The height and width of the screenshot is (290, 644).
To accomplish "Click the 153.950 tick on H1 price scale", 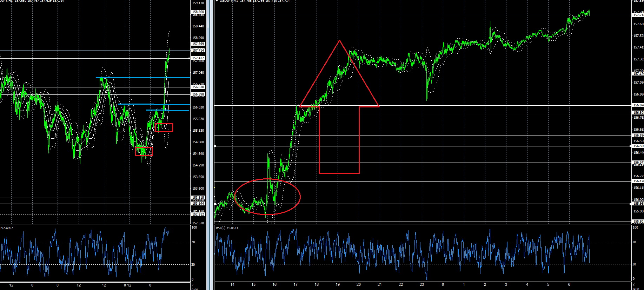I will point(198,177).
